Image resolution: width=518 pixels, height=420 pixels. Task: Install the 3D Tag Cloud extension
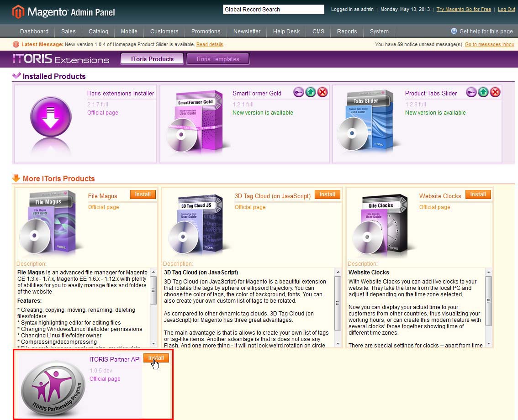coord(328,194)
